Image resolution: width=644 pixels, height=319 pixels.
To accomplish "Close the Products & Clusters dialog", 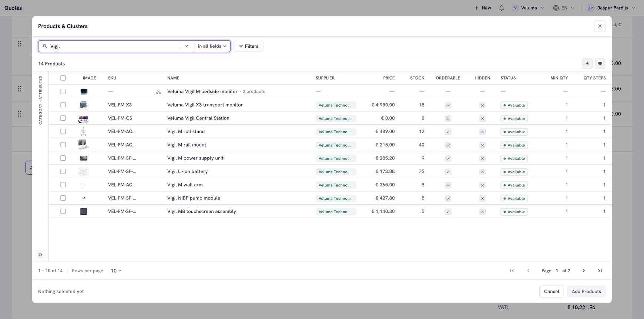I will point(600,26).
